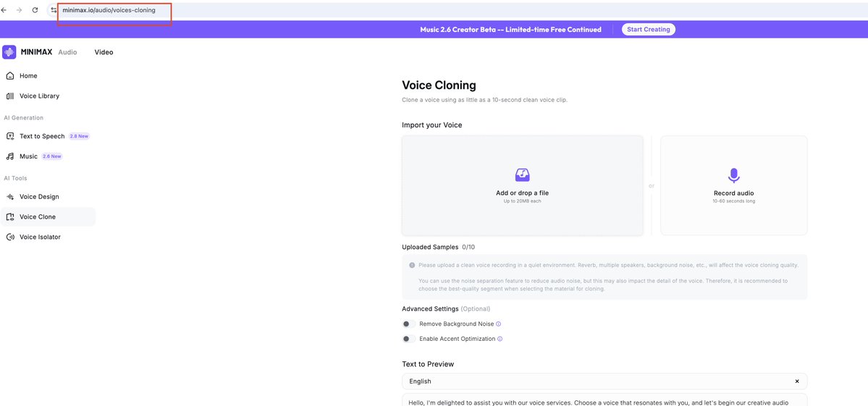Image resolution: width=868 pixels, height=406 pixels.
Task: Switch to the Video tab
Action: pos(104,53)
